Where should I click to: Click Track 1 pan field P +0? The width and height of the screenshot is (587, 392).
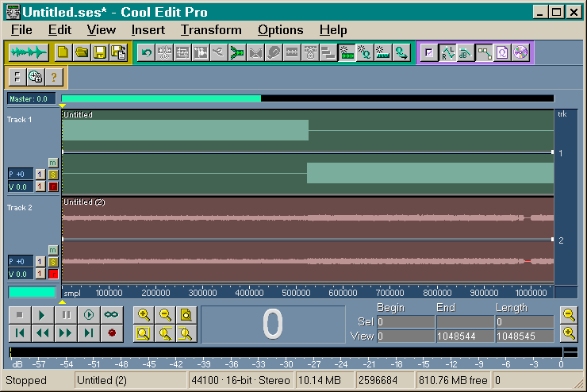[x=21, y=175]
